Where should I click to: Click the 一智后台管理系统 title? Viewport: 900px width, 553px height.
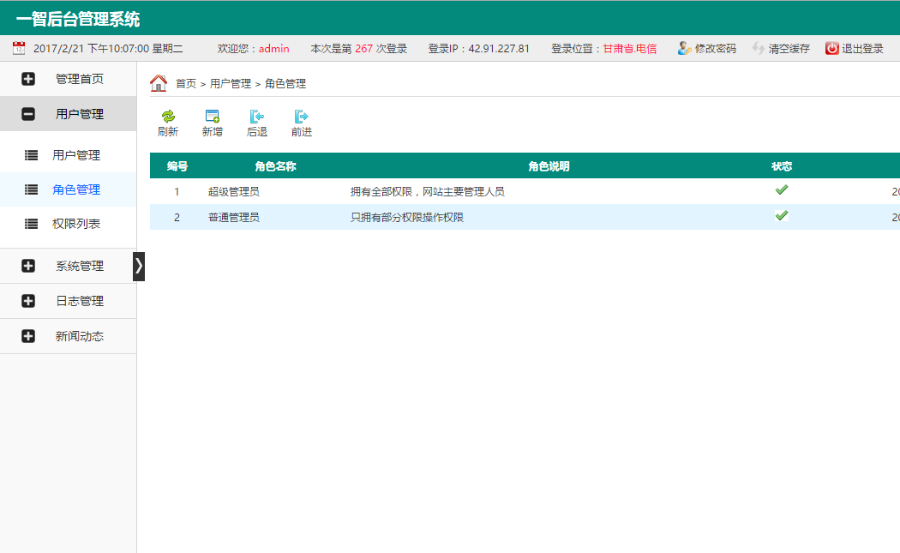(78, 19)
